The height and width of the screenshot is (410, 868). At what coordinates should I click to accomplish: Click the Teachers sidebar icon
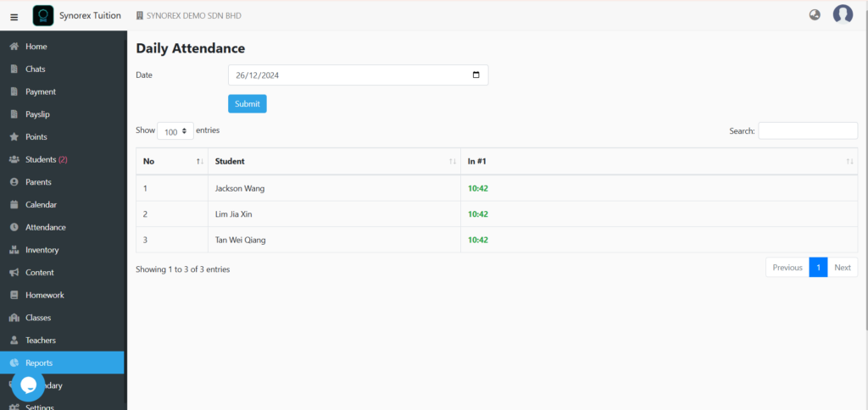coord(14,341)
